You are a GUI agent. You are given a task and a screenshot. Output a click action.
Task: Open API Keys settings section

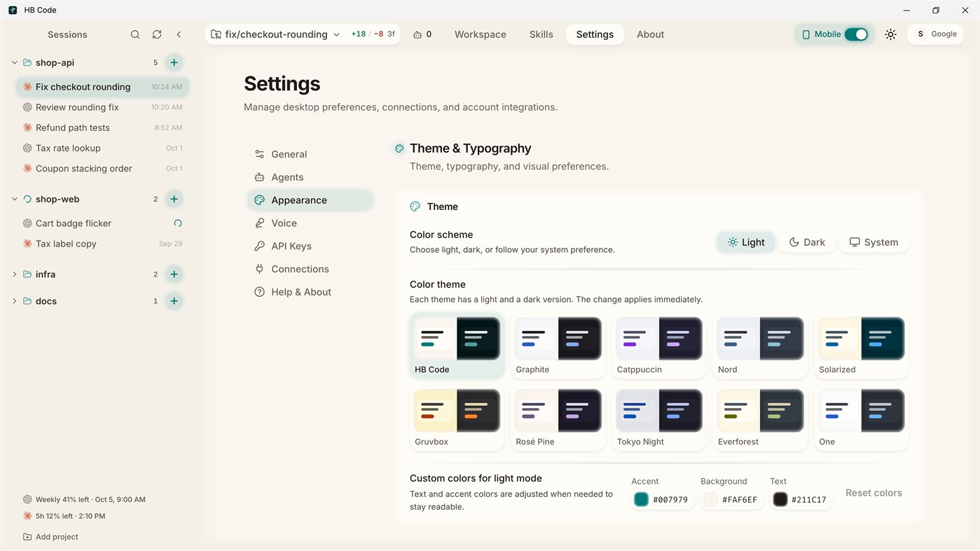click(x=310, y=246)
